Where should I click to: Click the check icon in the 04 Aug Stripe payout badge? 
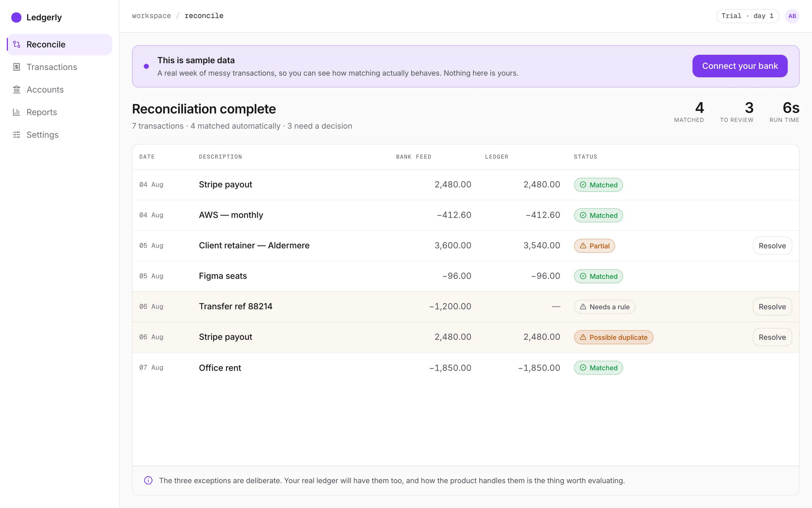pyautogui.click(x=583, y=185)
